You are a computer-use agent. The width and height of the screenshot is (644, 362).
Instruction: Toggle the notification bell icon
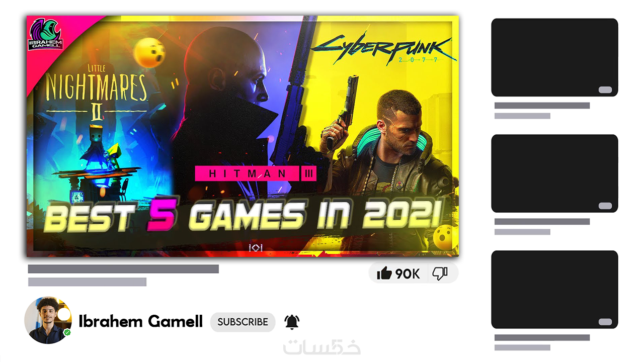pyautogui.click(x=292, y=322)
